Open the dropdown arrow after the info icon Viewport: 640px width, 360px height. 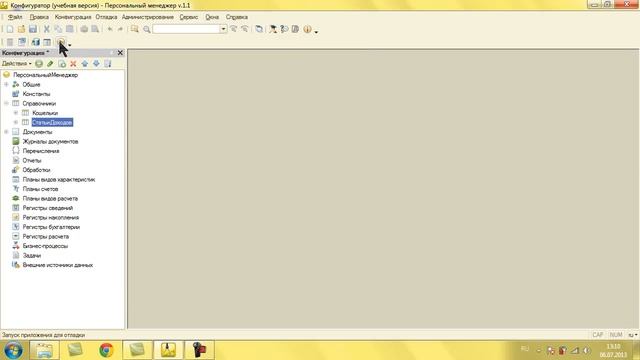[x=316, y=31]
